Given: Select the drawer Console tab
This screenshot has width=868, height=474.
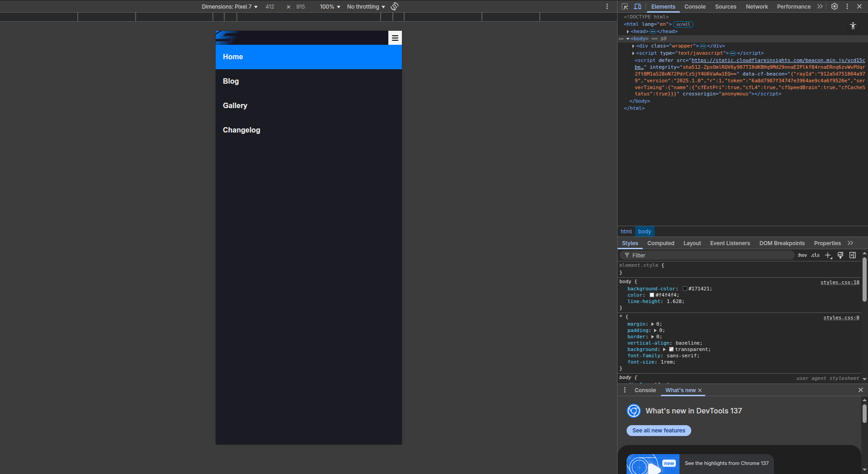Looking at the screenshot, I should pos(645,390).
